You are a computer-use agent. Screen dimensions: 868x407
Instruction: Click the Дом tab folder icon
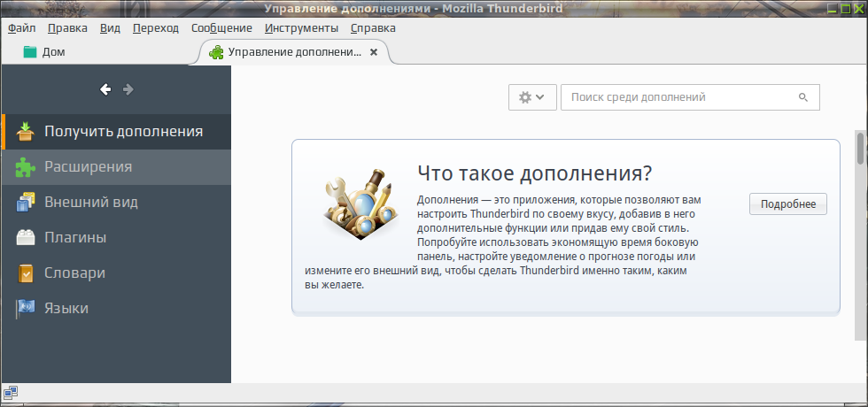30,52
